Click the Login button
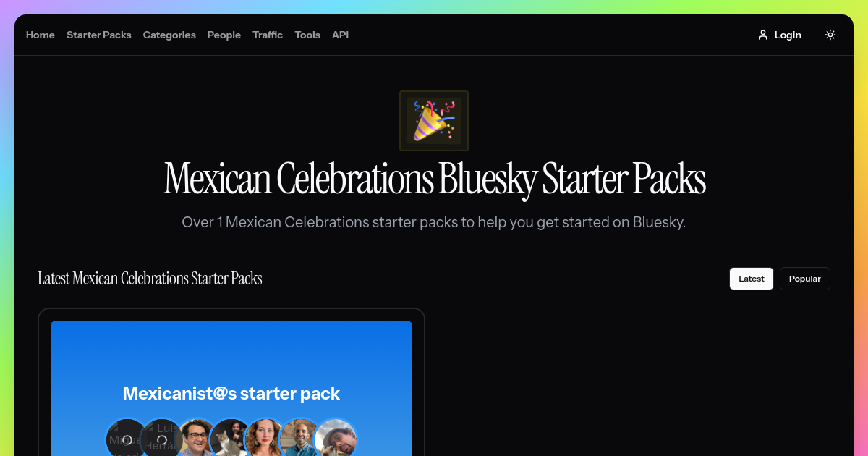Viewport: 868px width, 456px height. (780, 35)
